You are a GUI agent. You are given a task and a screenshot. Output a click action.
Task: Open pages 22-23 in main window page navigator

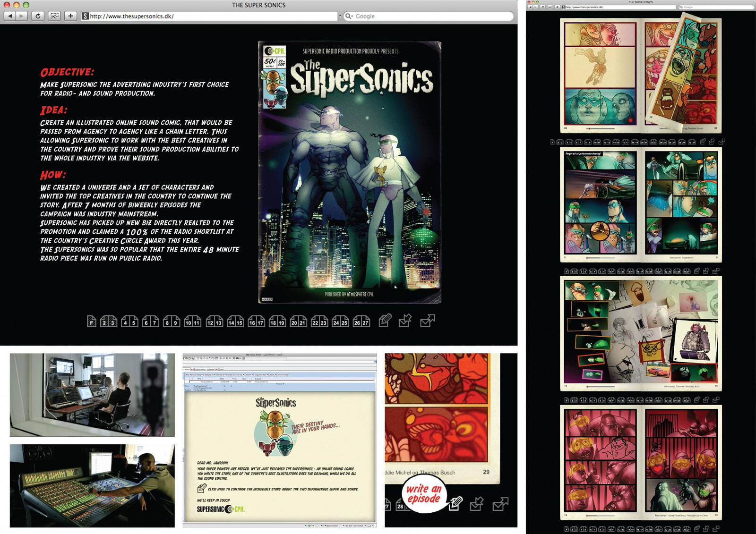pyautogui.click(x=319, y=322)
